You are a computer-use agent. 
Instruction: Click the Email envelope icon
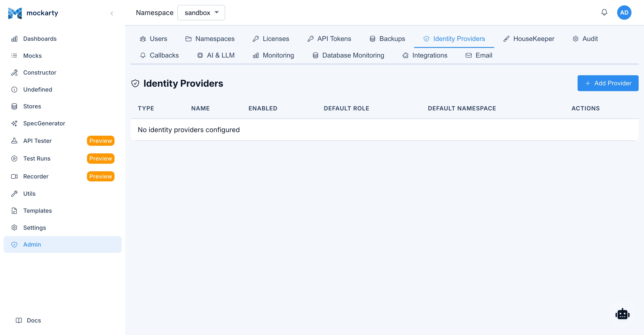pyautogui.click(x=468, y=55)
